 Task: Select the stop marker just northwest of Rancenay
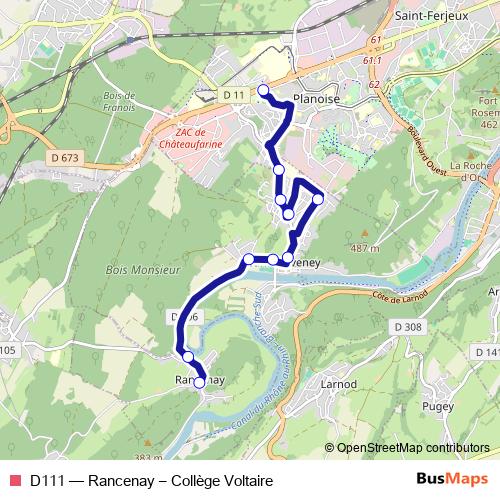click(x=188, y=357)
